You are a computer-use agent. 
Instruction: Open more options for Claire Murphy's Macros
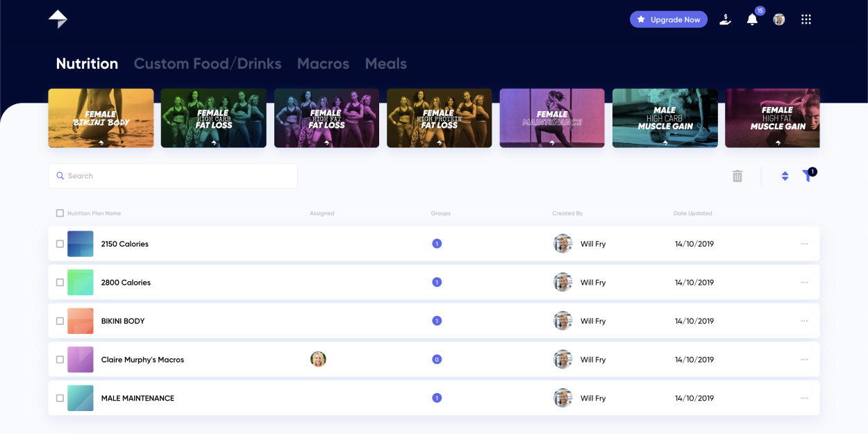tap(804, 360)
